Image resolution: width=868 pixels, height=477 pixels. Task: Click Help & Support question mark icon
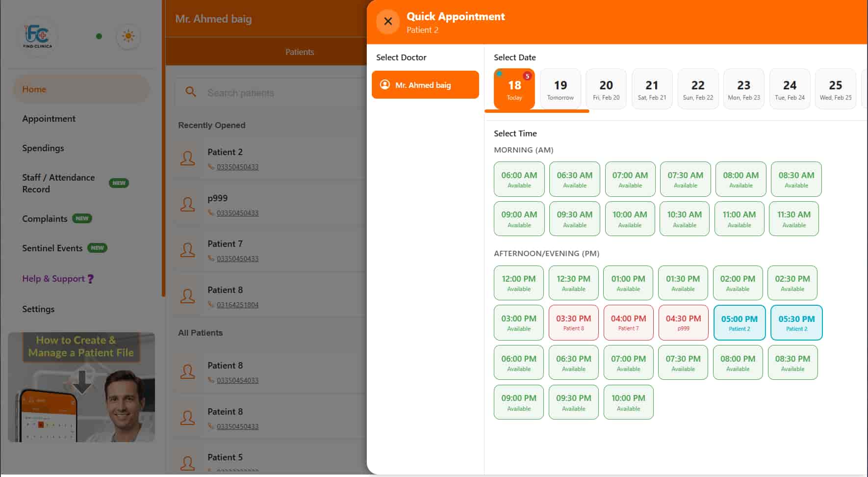[x=90, y=279]
